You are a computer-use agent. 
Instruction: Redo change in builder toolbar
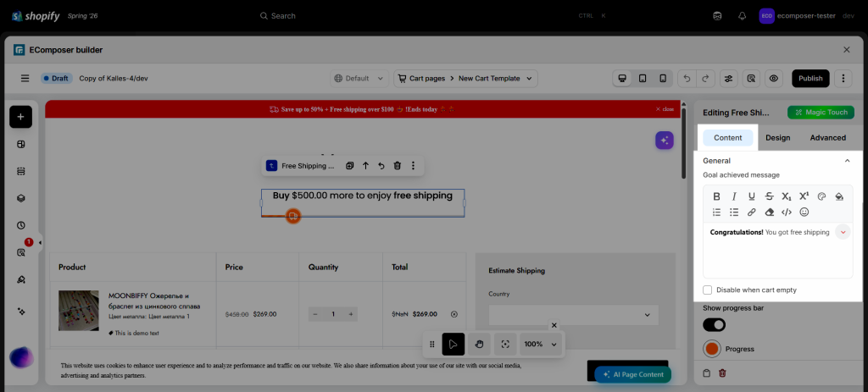coord(705,79)
